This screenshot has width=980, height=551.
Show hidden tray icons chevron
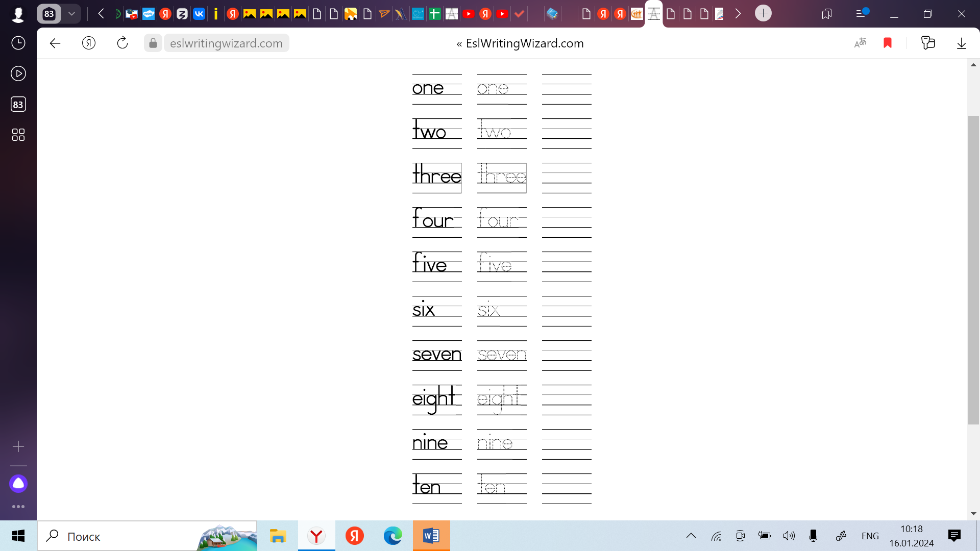(691, 536)
